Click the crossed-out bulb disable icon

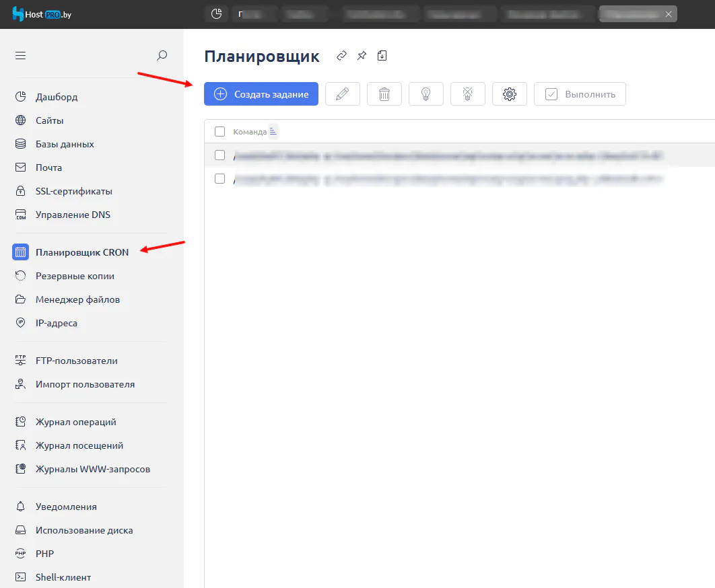(x=467, y=94)
